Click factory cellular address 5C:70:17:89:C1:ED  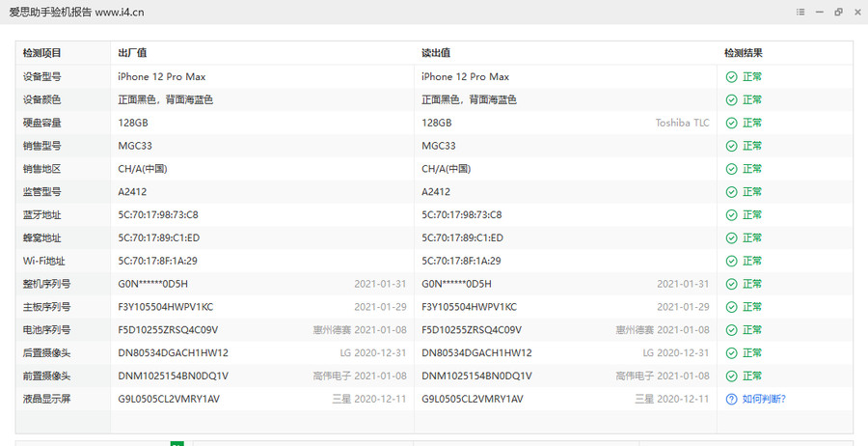(159, 237)
